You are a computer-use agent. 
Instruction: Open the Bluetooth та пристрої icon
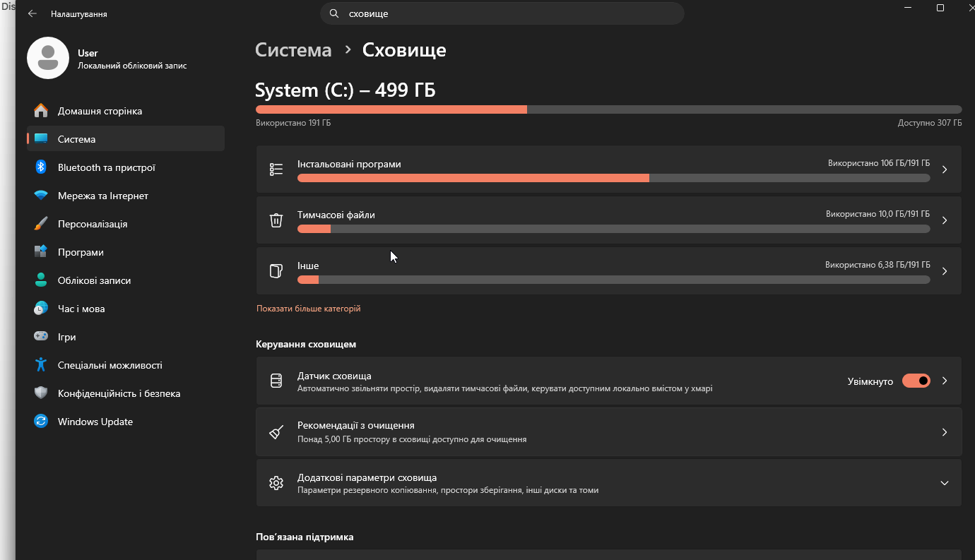pyautogui.click(x=41, y=167)
